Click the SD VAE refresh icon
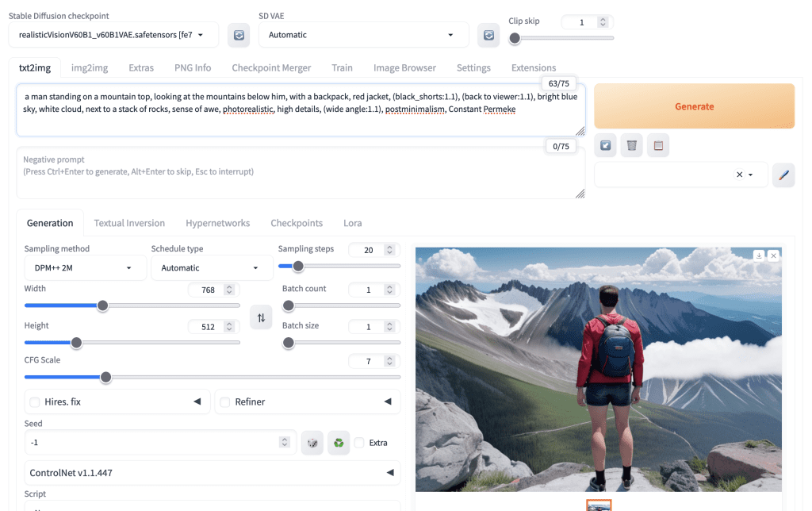Screen dimensions: 812x511 [x=488, y=35]
